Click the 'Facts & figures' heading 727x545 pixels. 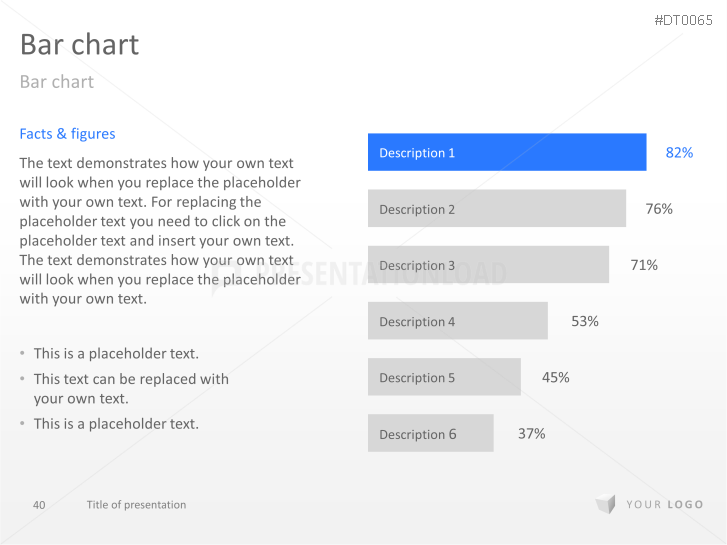point(67,134)
